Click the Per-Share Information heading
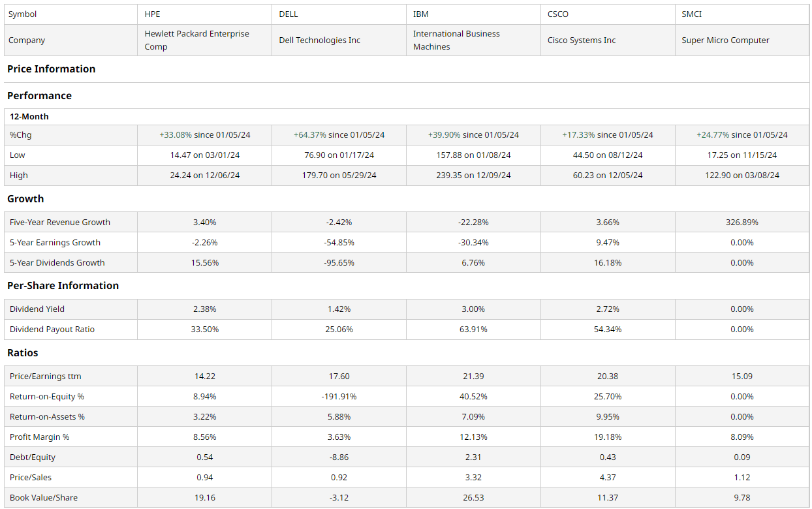Screen dimensions: 812x509 click(63, 286)
